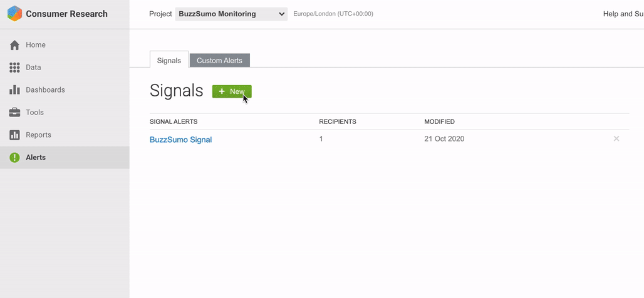
Task: Open the Help and Support menu
Action: click(623, 14)
